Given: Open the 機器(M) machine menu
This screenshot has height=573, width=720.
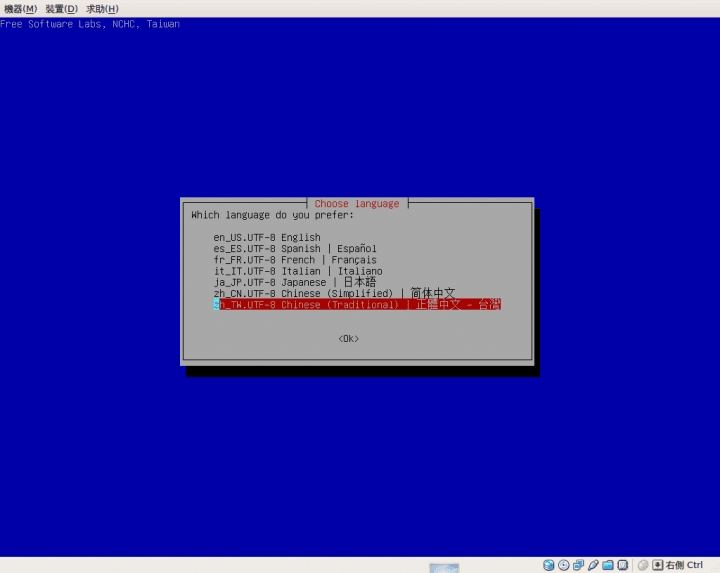Looking at the screenshot, I should point(21,8).
